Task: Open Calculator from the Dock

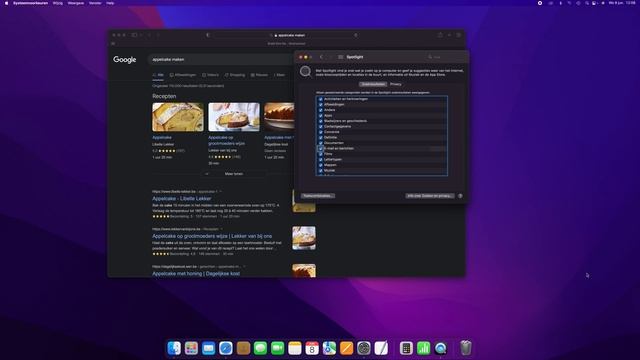Action: (406, 348)
